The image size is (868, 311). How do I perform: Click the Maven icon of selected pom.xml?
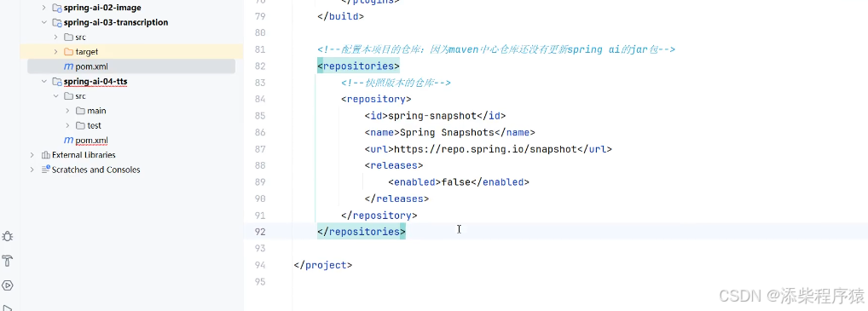[x=69, y=66]
